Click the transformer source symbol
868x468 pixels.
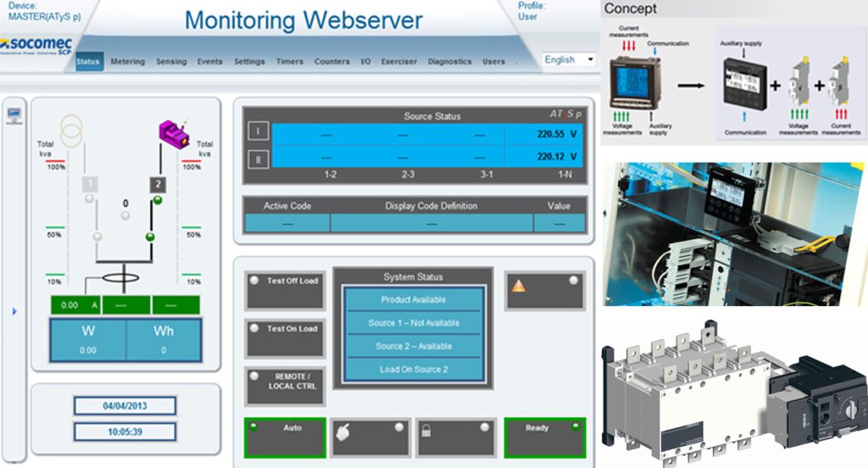pos(71,131)
